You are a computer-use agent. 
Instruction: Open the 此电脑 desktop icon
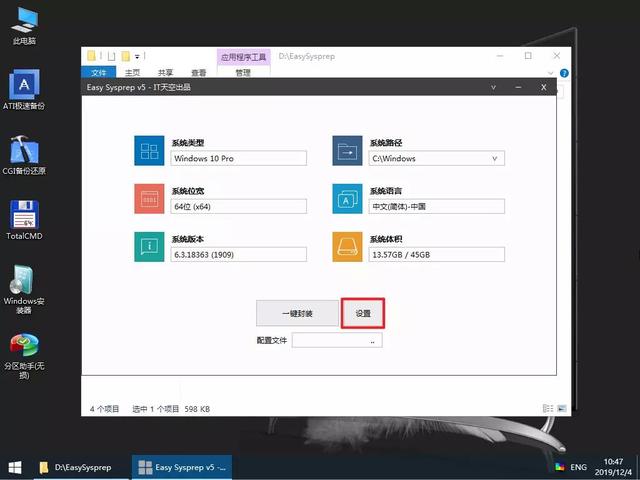tap(24, 25)
